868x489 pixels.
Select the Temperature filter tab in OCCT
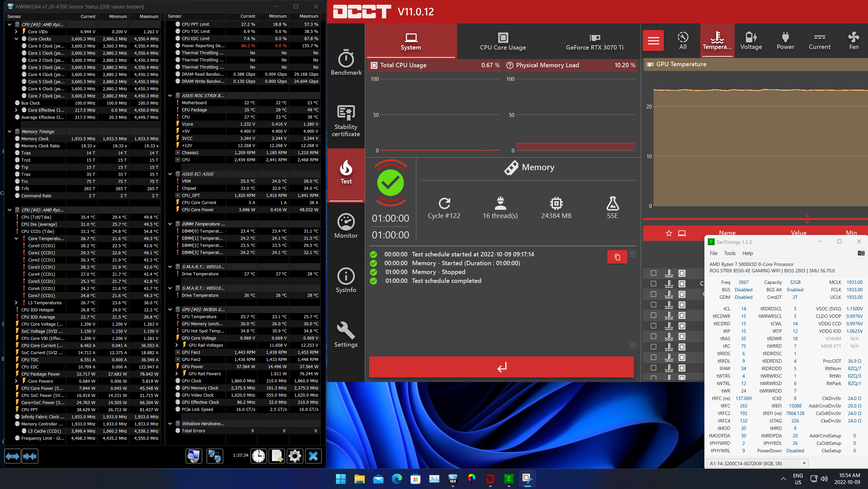(x=717, y=41)
